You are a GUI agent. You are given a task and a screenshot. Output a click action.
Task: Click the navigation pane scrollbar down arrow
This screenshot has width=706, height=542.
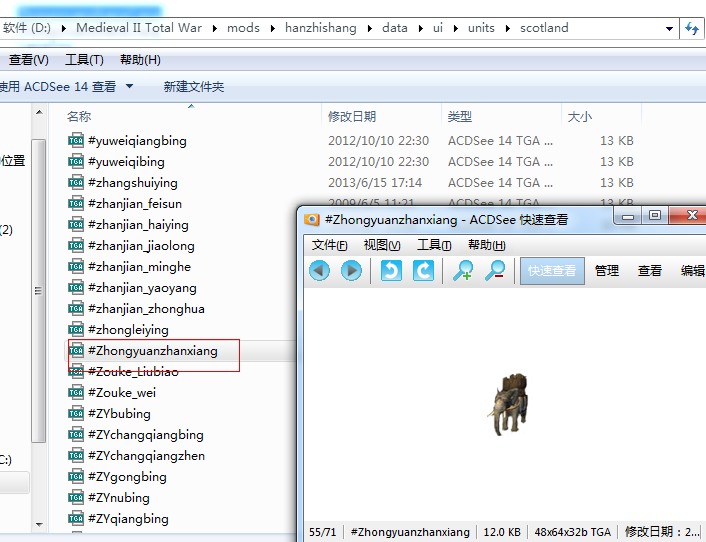click(39, 524)
